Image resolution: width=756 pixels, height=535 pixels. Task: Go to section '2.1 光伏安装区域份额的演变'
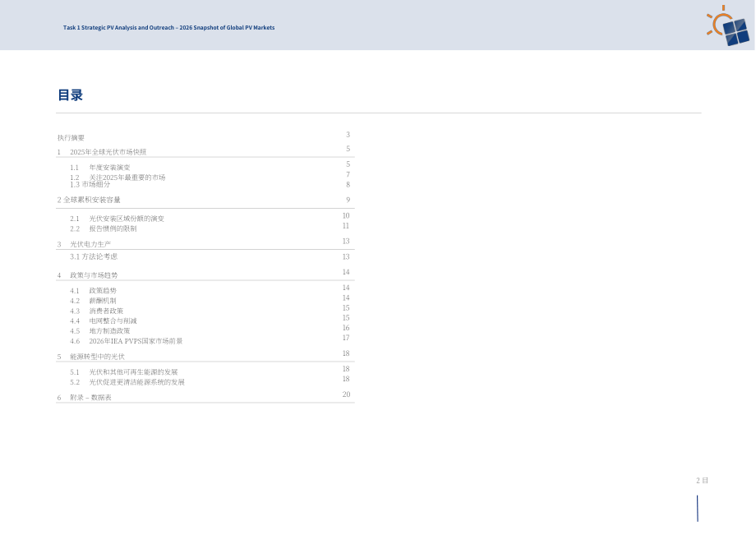coord(118,219)
